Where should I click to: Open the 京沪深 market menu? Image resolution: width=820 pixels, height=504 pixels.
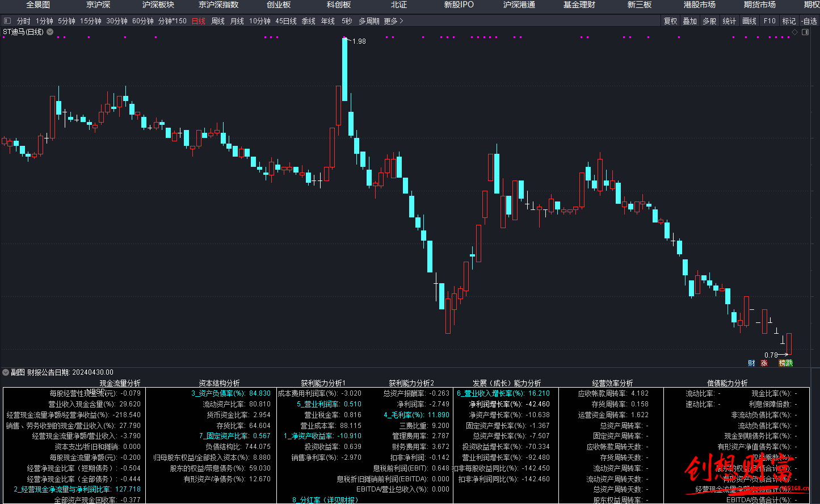point(98,5)
